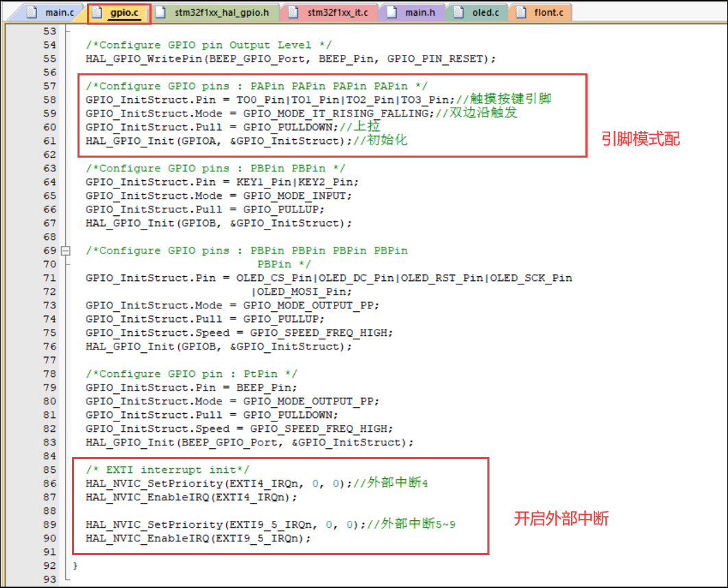Click GPIO_MODE_OUTPUT_PP on line 80
Viewport: 728px width, 588px height.
308,402
